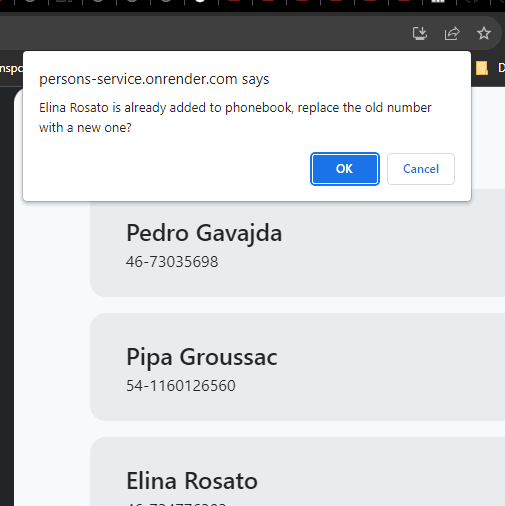Open the share page icon
The image size is (505, 506).
(x=452, y=33)
